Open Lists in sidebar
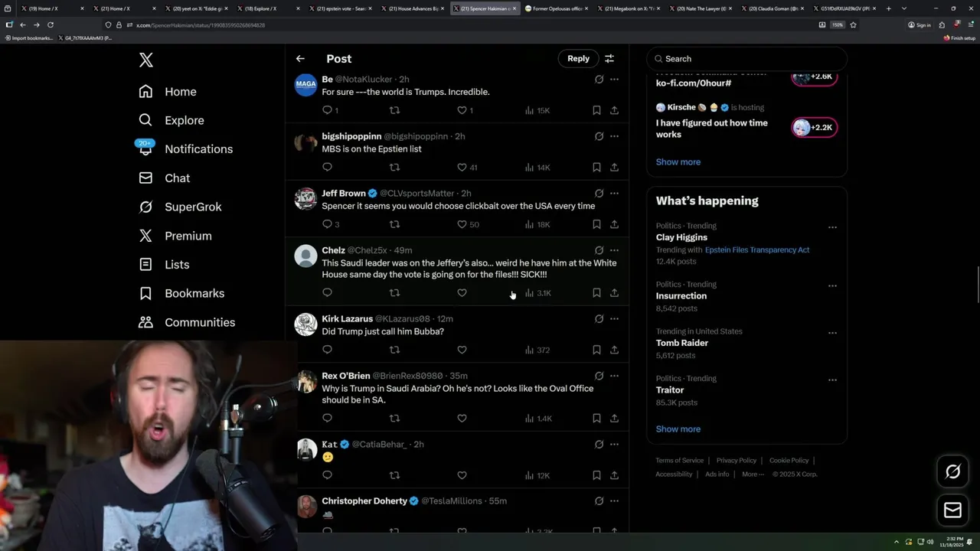 point(164,265)
